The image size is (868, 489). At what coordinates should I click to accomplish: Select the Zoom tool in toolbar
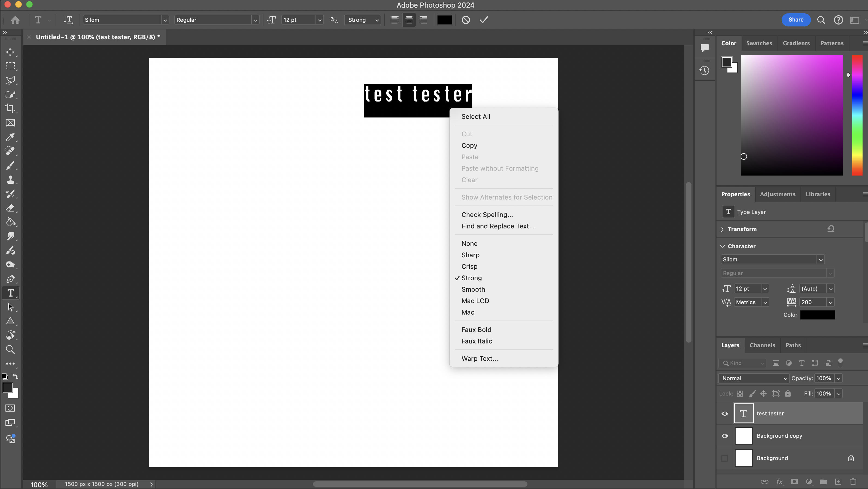[x=10, y=349]
